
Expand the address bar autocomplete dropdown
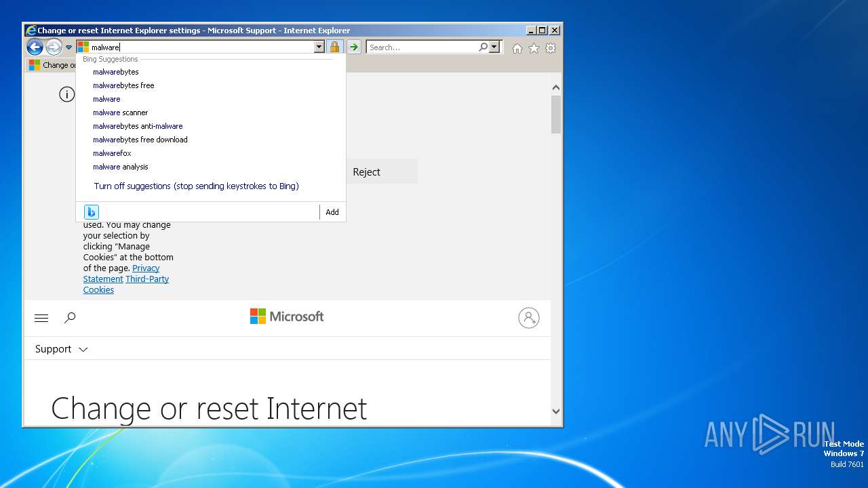[319, 47]
